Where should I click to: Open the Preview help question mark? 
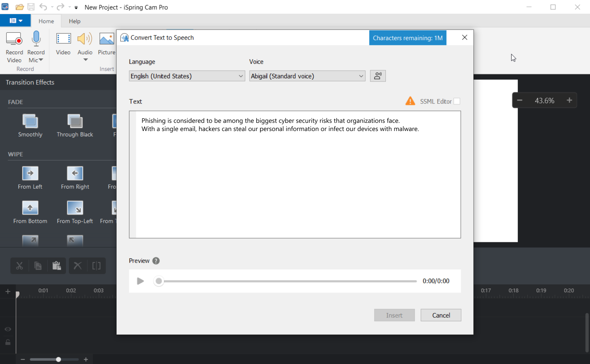point(156,261)
